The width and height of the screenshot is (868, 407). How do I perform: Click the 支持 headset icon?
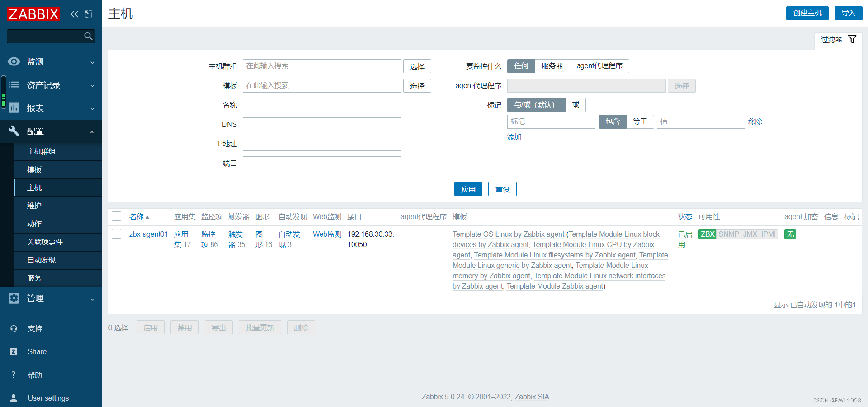(14, 329)
